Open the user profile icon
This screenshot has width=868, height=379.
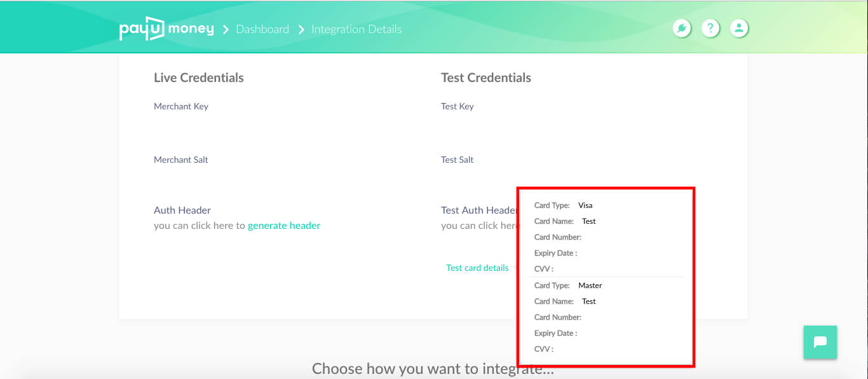coord(739,29)
